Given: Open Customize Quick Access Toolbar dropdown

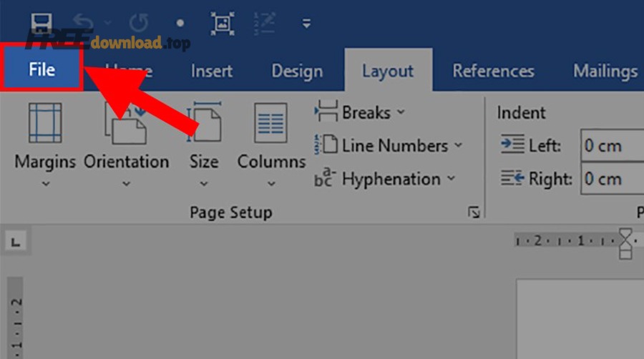Looking at the screenshot, I should tap(306, 24).
